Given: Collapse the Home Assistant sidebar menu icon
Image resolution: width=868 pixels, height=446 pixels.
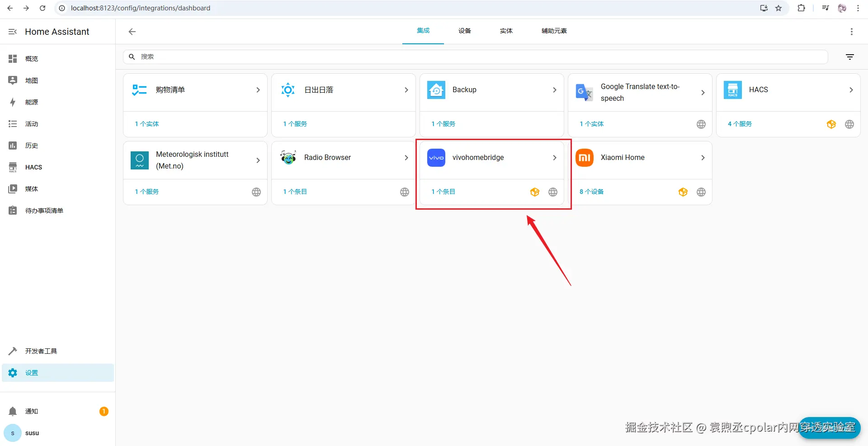Looking at the screenshot, I should 13,32.
